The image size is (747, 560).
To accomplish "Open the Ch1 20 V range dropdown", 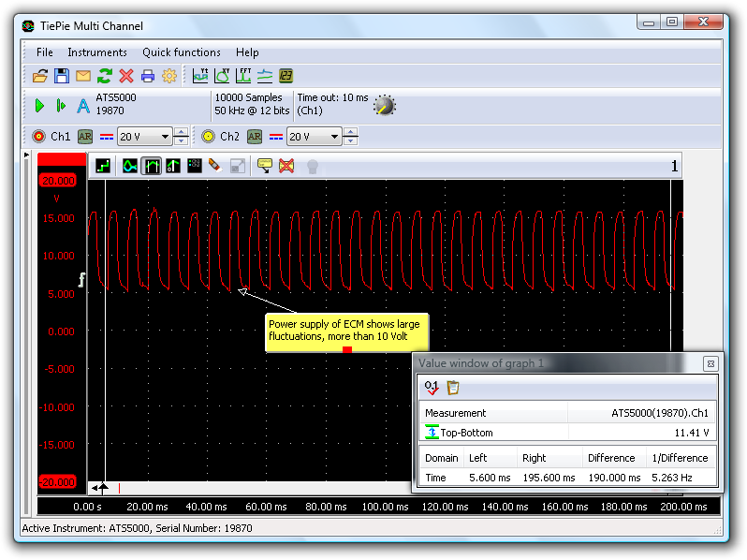I will click(144, 137).
